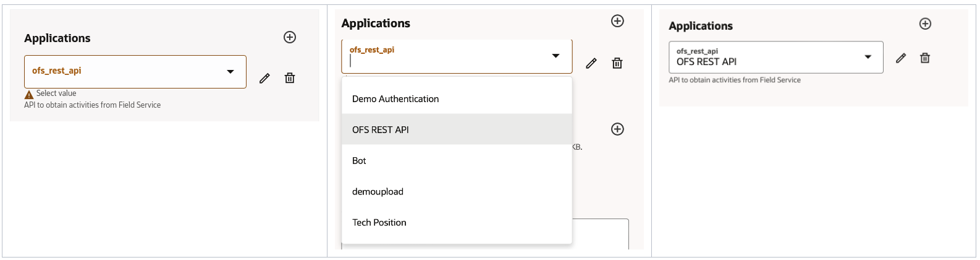The width and height of the screenshot is (980, 260).
Task: Pick demoupload from the dropdown list
Action: [x=378, y=192]
